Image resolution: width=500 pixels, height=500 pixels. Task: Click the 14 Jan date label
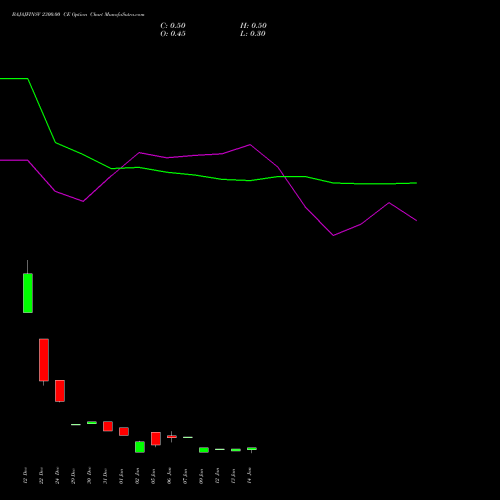click(249, 476)
